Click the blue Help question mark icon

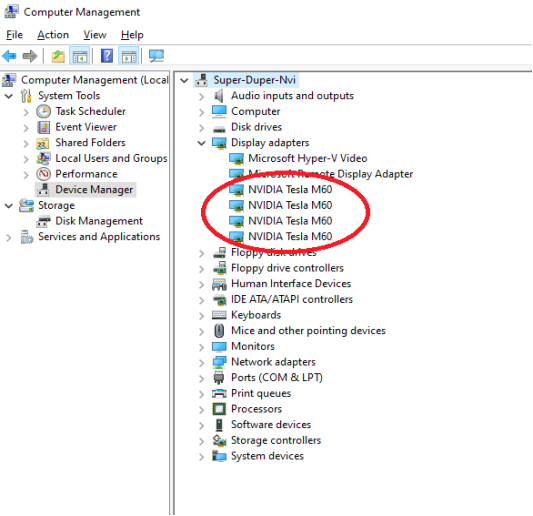coord(107,56)
